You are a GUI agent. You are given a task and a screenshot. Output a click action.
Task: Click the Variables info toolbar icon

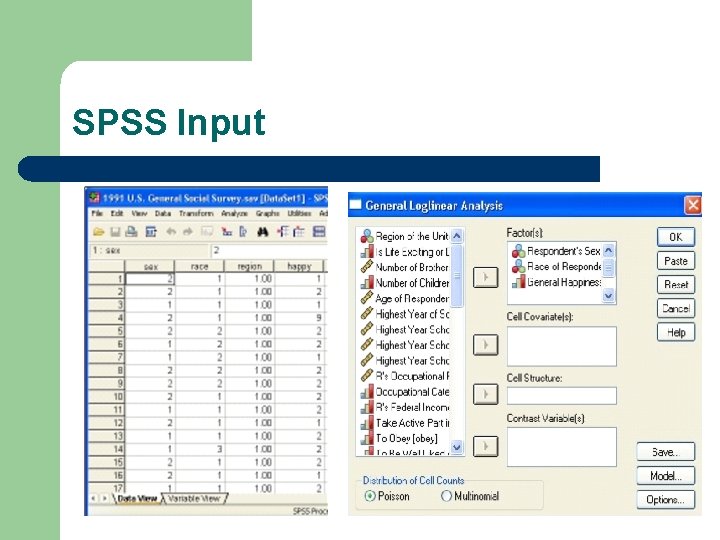[243, 232]
